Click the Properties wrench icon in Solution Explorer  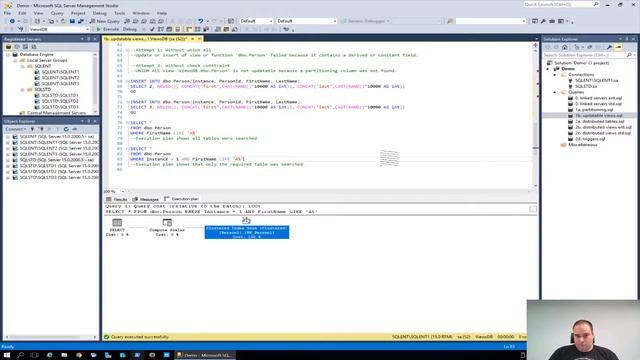[609, 47]
